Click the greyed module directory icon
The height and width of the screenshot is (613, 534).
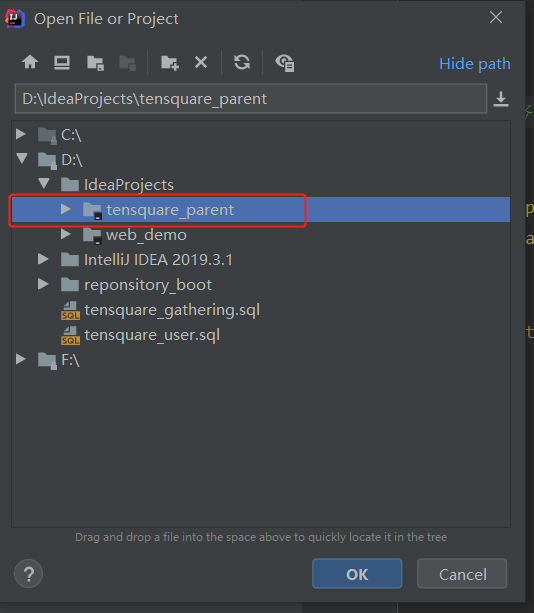(x=127, y=63)
